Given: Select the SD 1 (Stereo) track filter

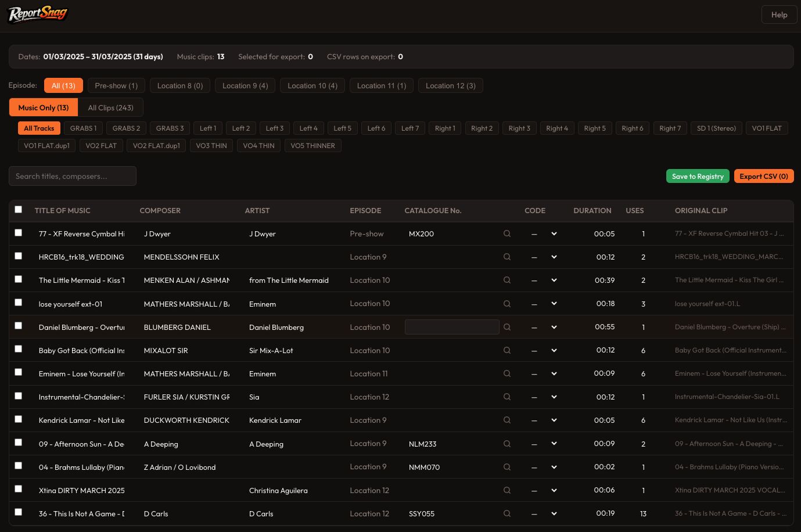Looking at the screenshot, I should click(716, 128).
